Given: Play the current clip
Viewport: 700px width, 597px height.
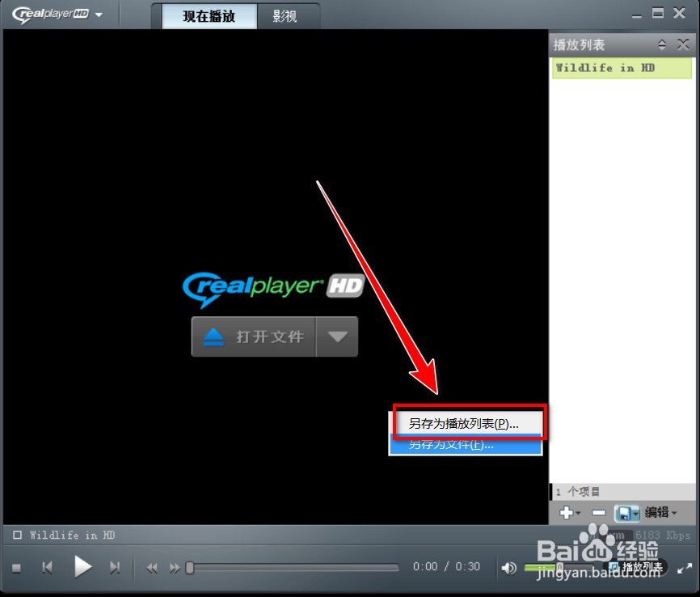Looking at the screenshot, I should click(x=82, y=566).
